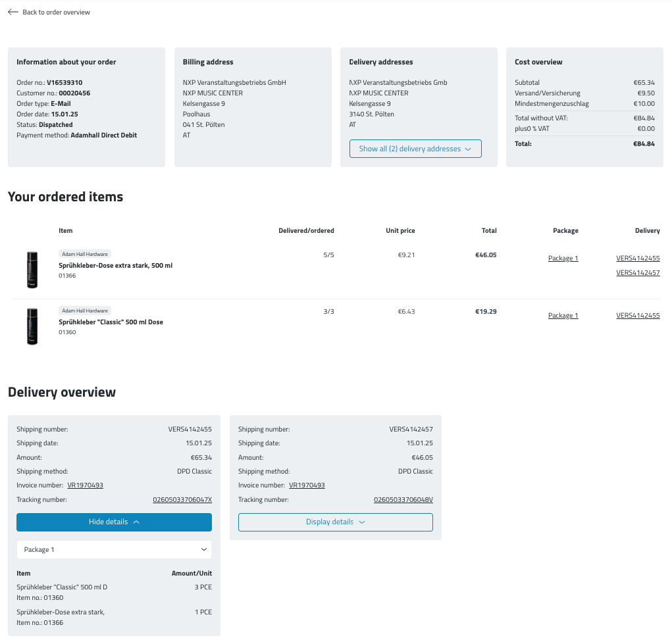This screenshot has height=644, width=672.
Task: Open Sprühkleber-Dose extra stark product thumbnail
Action: [x=32, y=270]
